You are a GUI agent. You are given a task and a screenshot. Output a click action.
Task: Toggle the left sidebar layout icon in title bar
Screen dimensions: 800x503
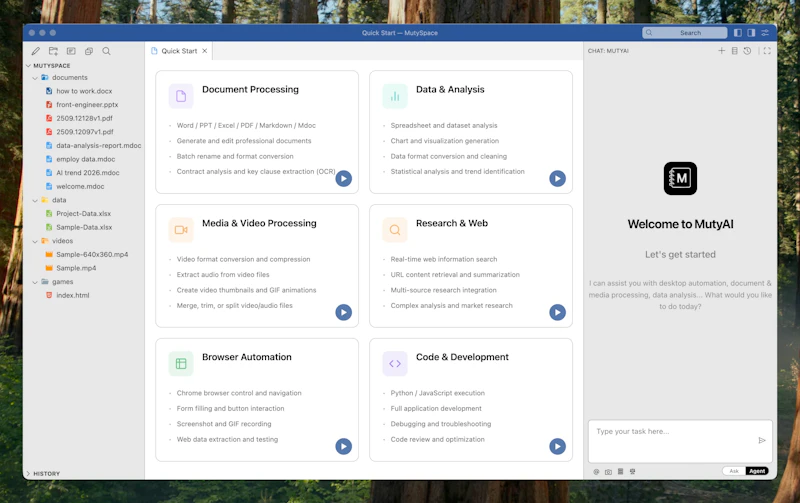(738, 33)
